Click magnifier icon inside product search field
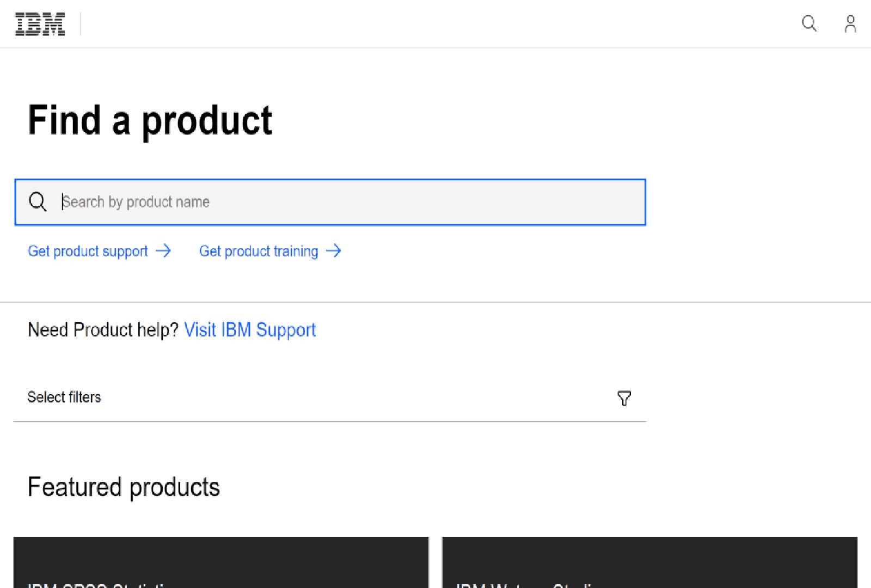 38,202
